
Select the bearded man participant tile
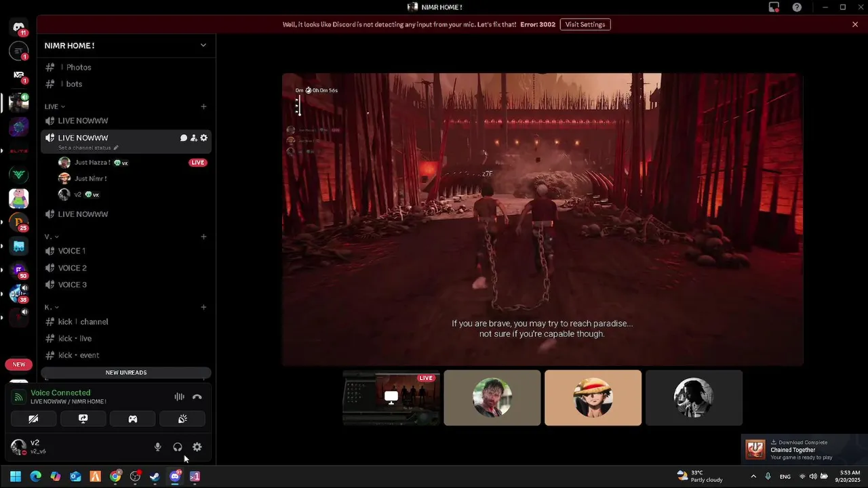[492, 398]
